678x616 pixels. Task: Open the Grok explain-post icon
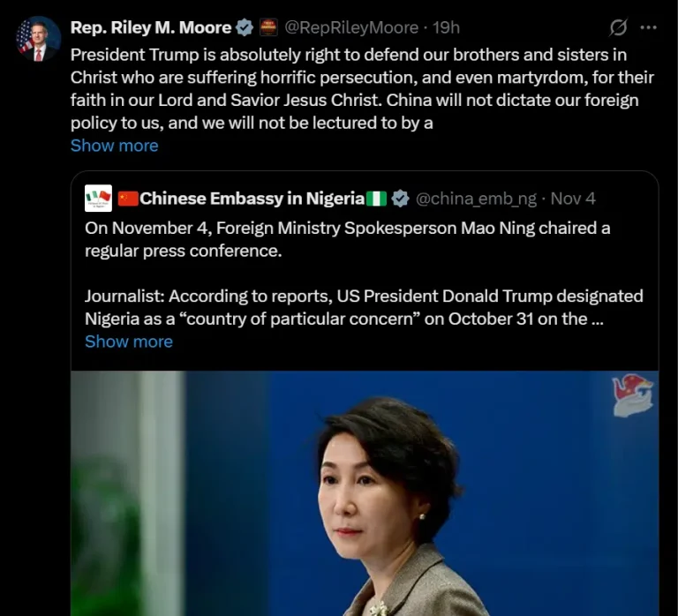pos(618,27)
